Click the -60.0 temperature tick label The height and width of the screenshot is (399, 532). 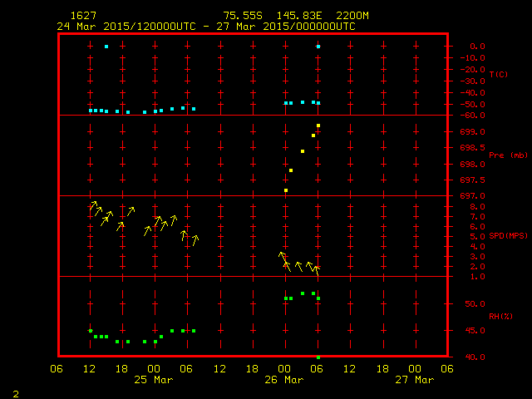473,116
